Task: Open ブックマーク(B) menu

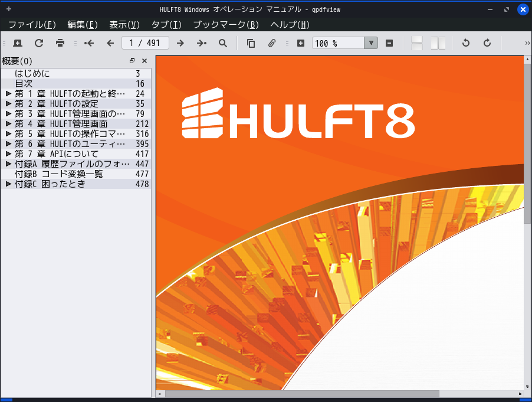Action: (x=226, y=24)
